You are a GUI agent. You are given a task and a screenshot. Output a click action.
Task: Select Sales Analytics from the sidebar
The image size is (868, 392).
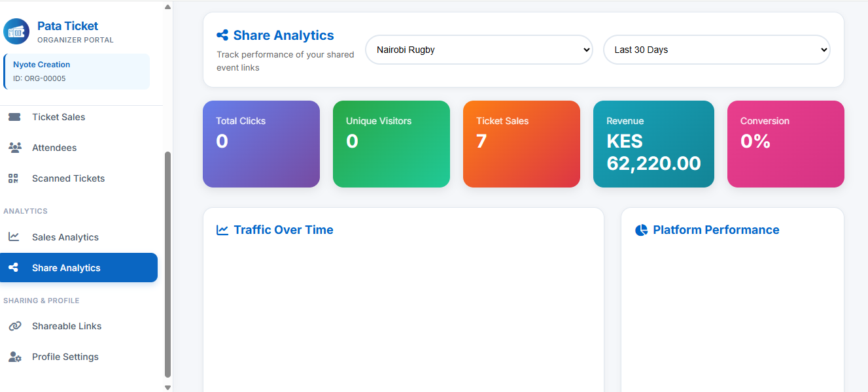pos(65,237)
